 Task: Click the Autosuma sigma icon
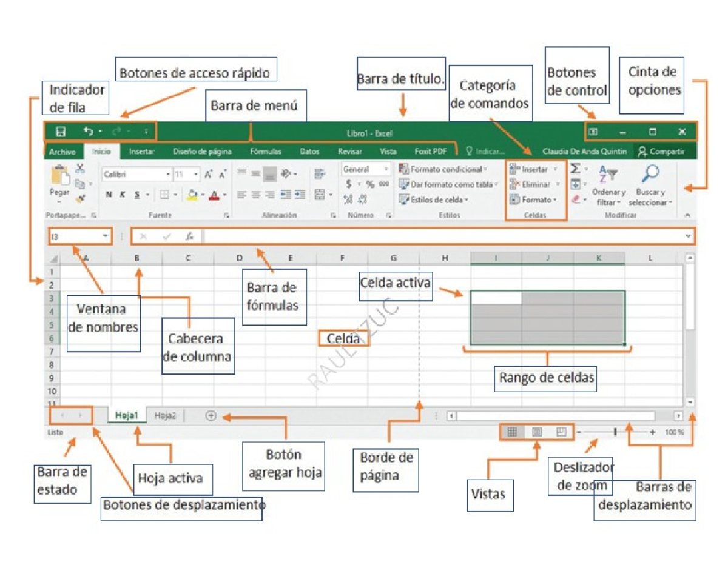pos(576,167)
